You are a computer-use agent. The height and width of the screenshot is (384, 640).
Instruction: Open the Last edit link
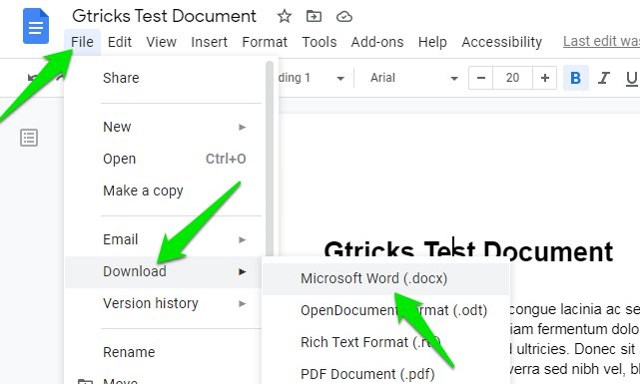coord(601,41)
